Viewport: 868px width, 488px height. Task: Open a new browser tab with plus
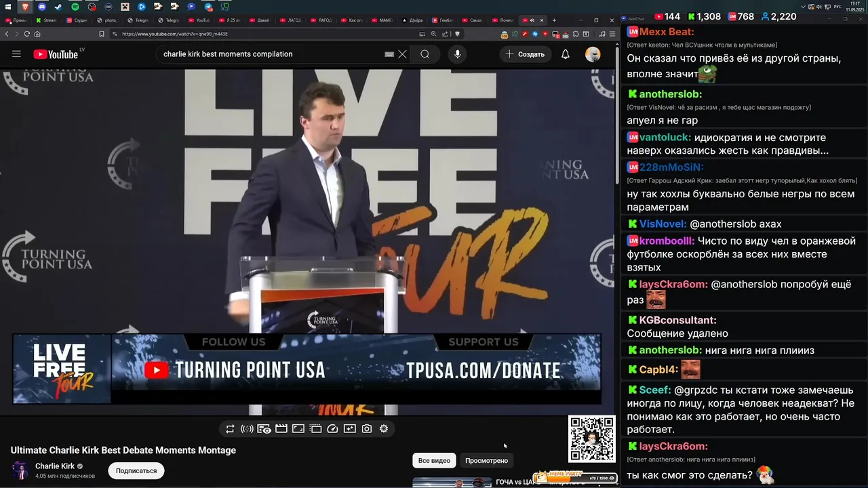(554, 20)
